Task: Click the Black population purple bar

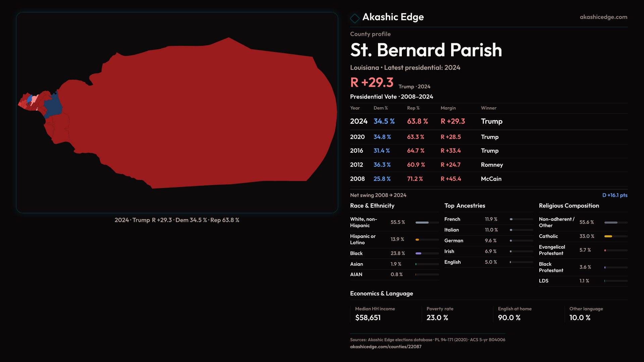Action: coord(418,253)
